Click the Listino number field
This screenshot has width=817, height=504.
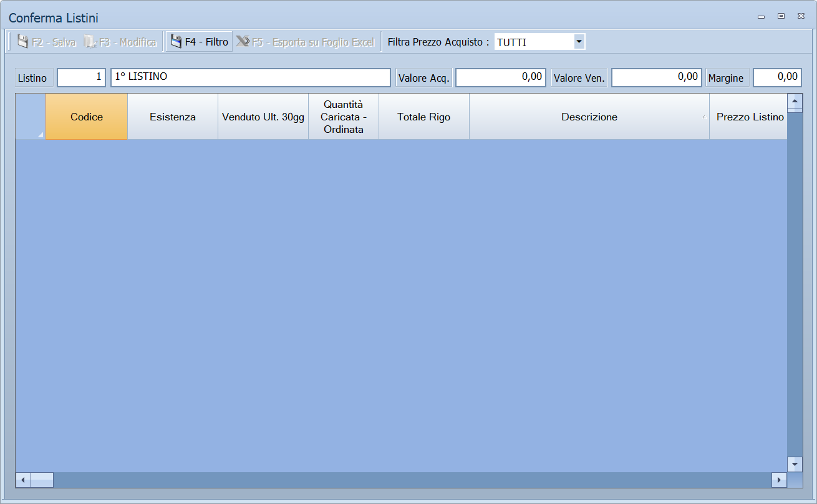82,77
